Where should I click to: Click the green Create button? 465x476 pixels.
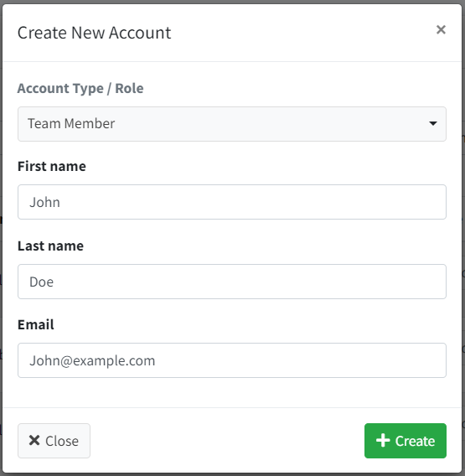[406, 441]
